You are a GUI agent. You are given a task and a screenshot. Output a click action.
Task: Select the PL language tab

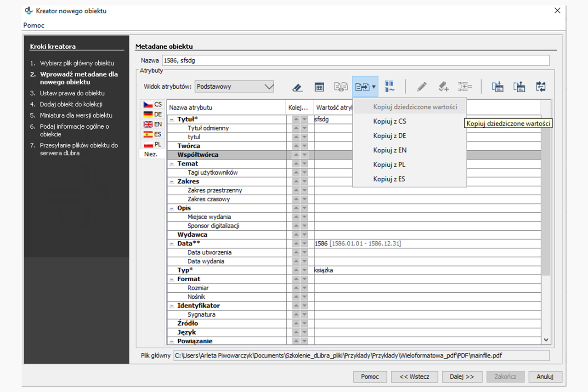(153, 144)
